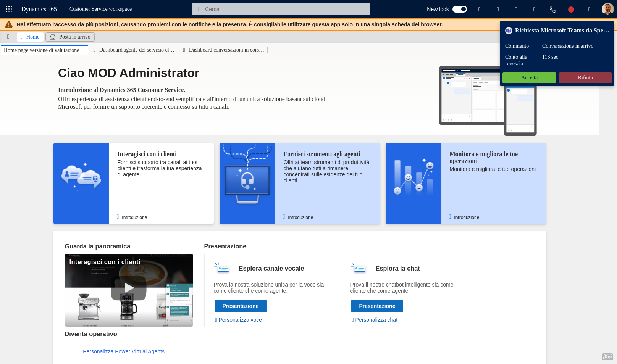Start Presentazione for Esplora canale vocale
This screenshot has width=617, height=364.
241,306
